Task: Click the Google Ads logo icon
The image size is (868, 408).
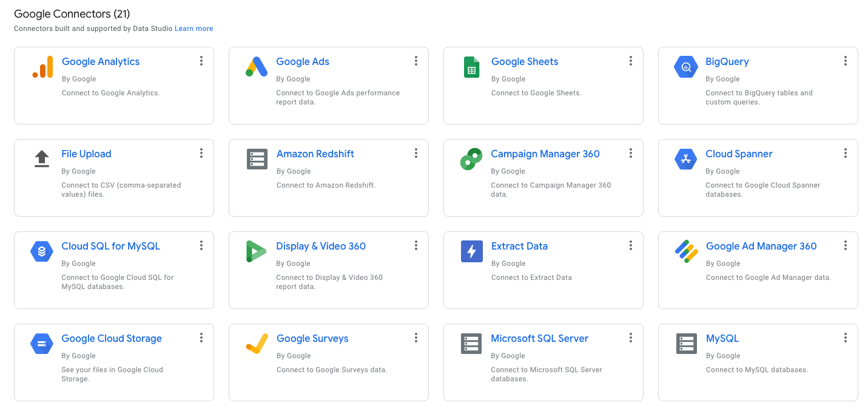Action: pyautogui.click(x=257, y=67)
